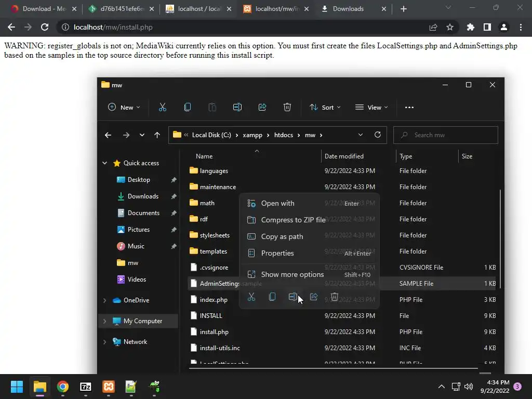Collapse the Quick access tree
Viewport: 532px width, 399px height.
click(x=105, y=163)
